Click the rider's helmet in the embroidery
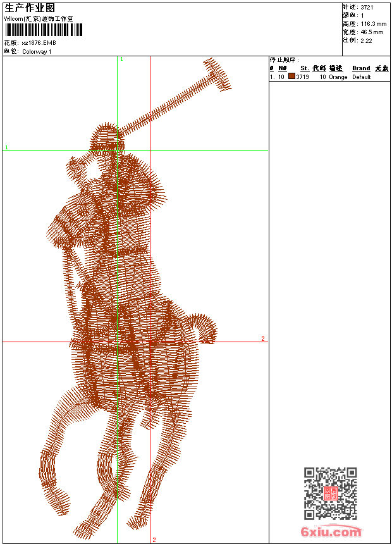Image resolution: width=392 pixels, height=544 pixels. pyautogui.click(x=107, y=138)
